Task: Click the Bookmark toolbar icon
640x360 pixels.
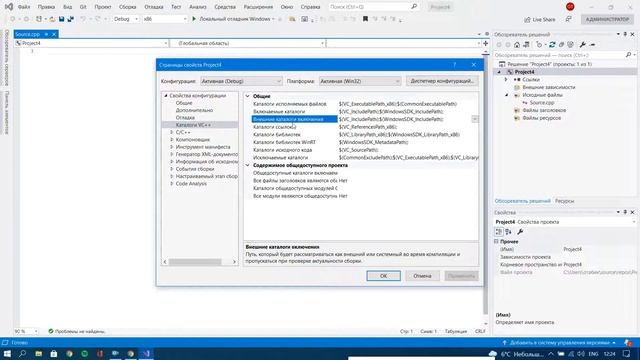Action: (x=365, y=19)
